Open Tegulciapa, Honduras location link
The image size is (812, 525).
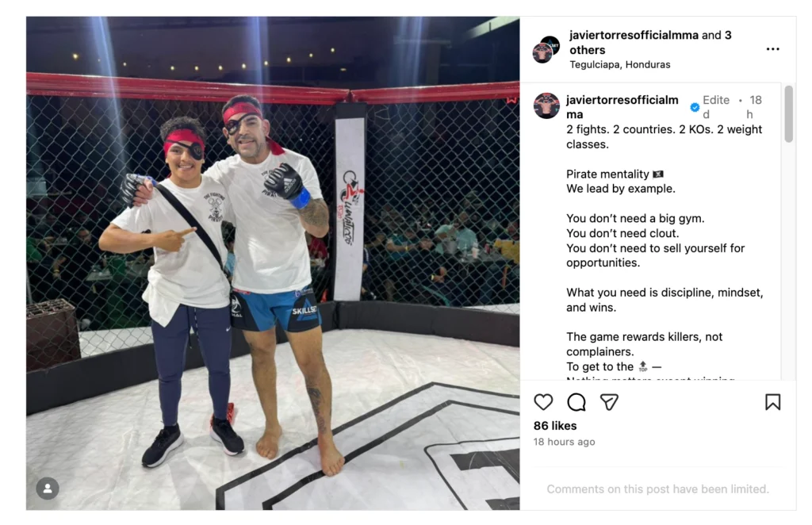click(x=620, y=65)
